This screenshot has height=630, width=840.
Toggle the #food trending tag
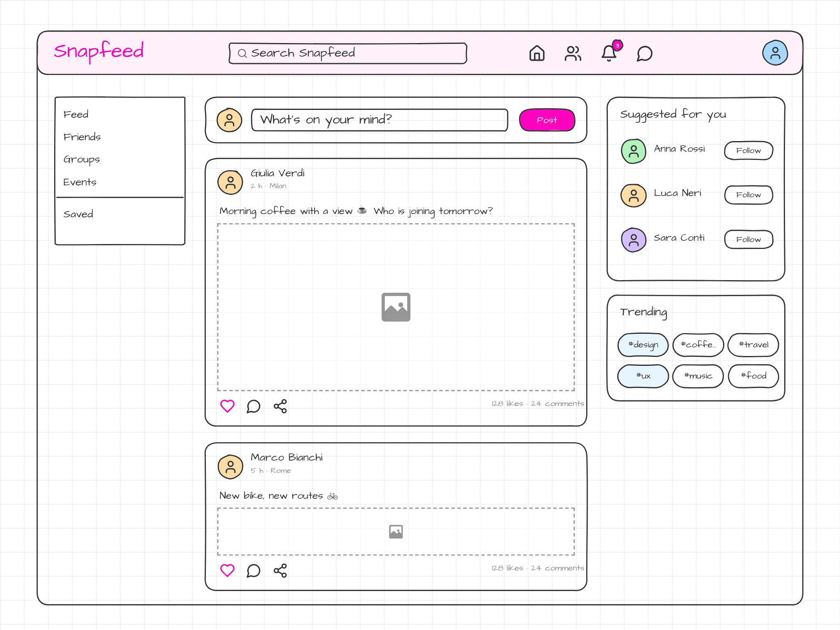(x=753, y=376)
